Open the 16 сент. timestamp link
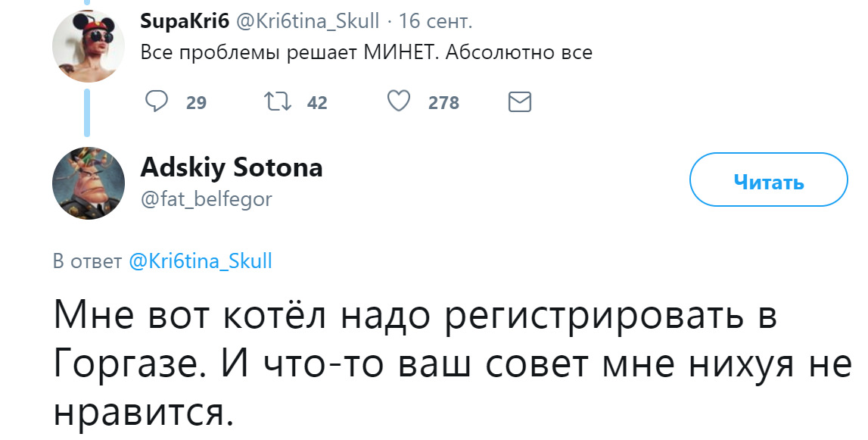This screenshot has width=868, height=440. [436, 21]
